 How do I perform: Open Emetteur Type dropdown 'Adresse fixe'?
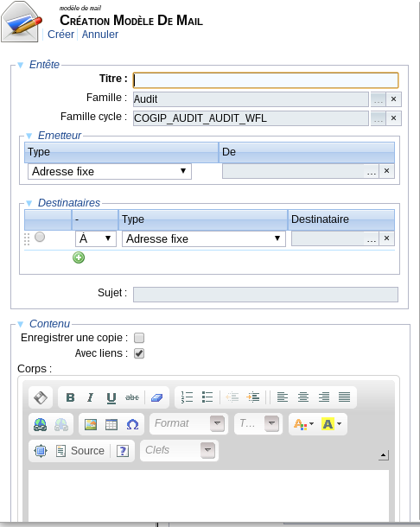click(x=110, y=171)
